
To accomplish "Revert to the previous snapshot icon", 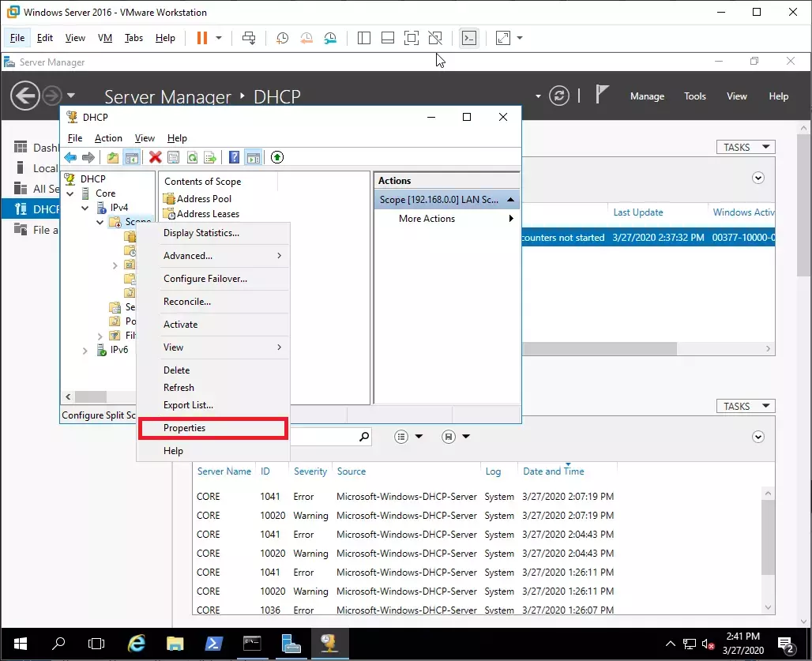I will pos(306,38).
